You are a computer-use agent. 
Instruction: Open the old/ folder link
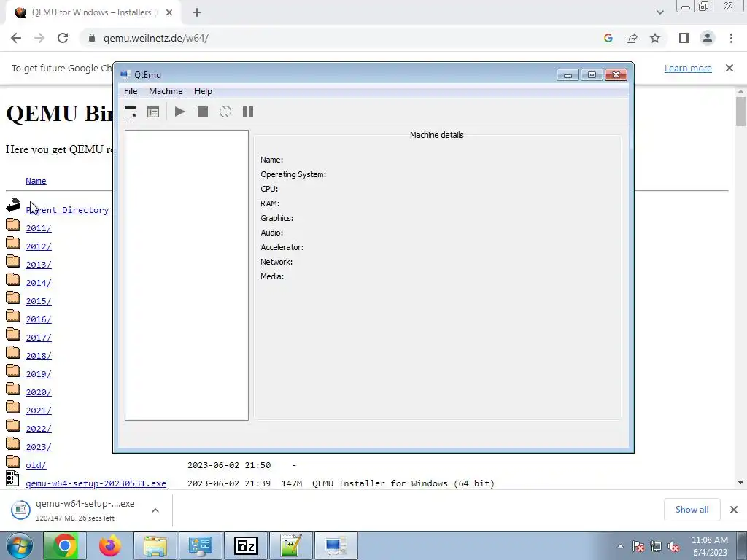pos(36,464)
